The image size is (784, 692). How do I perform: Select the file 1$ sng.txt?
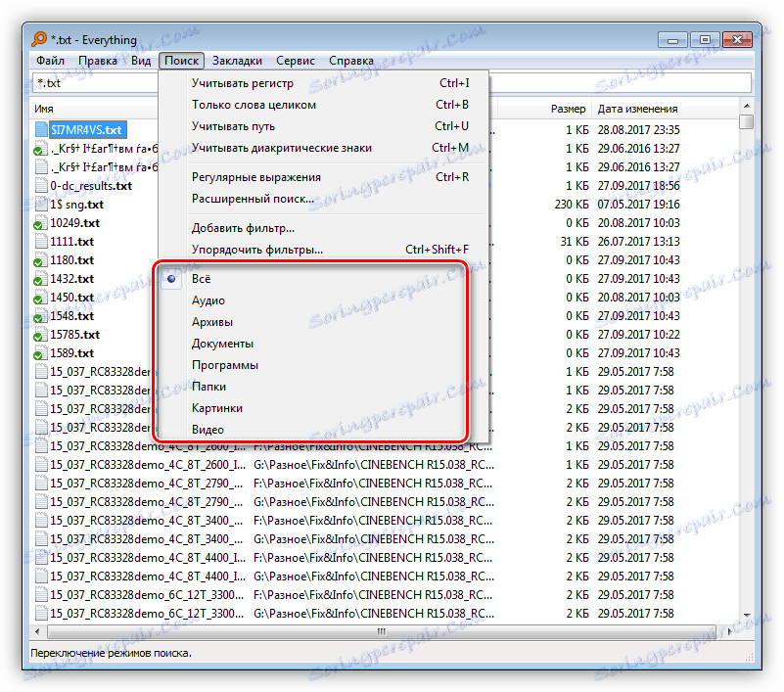point(77,205)
